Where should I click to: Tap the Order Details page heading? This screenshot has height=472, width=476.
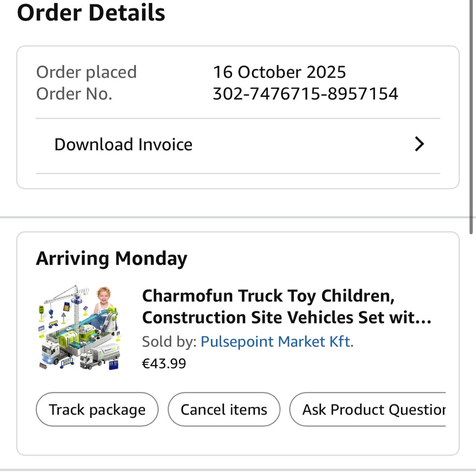[x=91, y=13]
